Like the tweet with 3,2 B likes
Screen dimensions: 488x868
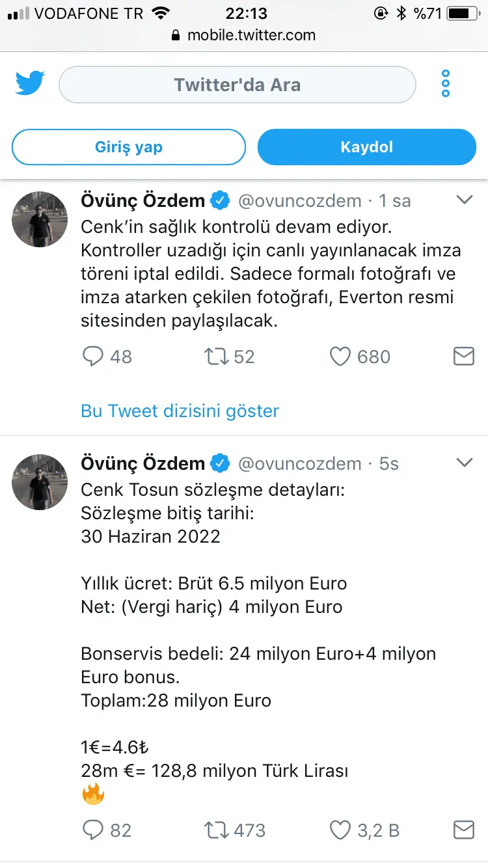[x=340, y=830]
